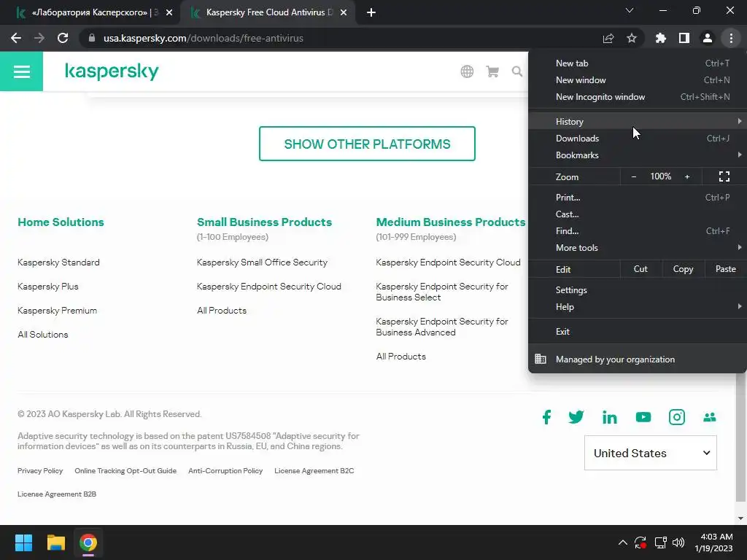Click the Chrome three-dot menu icon
This screenshot has height=560, width=747.
(731, 38)
